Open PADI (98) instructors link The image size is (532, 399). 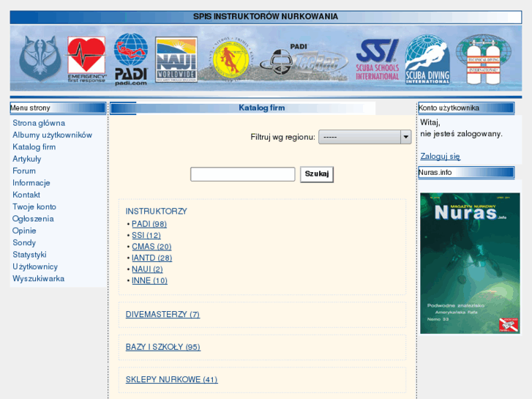pyautogui.click(x=149, y=224)
